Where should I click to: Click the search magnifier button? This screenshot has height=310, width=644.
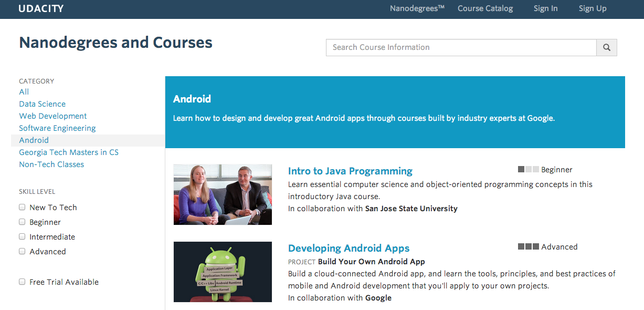point(607,47)
